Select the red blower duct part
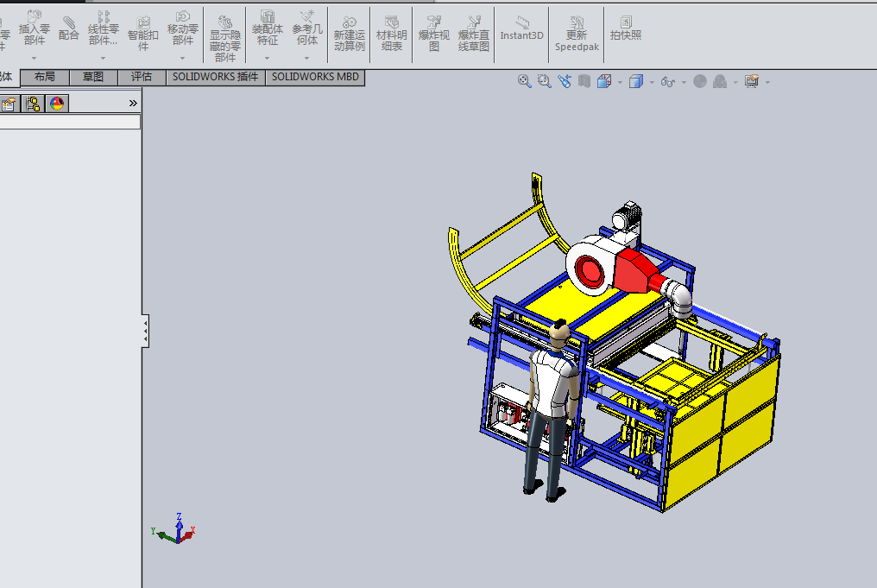Image resolution: width=877 pixels, height=588 pixels. coord(637,272)
